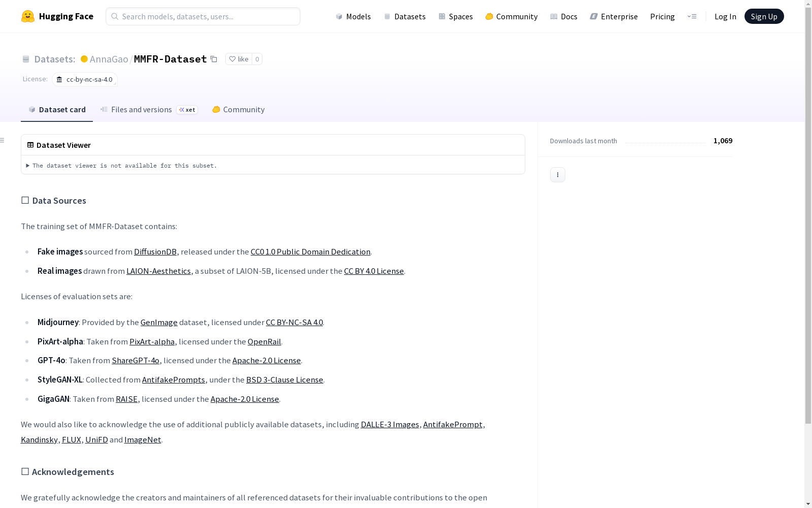Open the ShareGPT-4o link
812x508 pixels.
pos(136,361)
